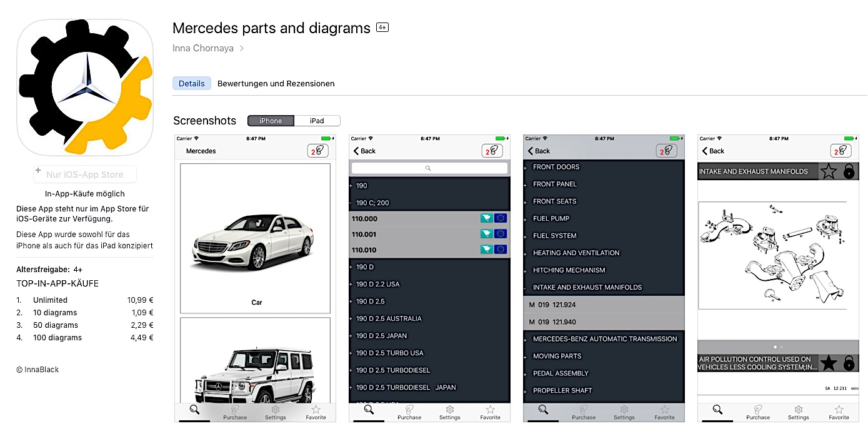Click the EU flag icon for 110.000
868x426 pixels.
tap(500, 218)
